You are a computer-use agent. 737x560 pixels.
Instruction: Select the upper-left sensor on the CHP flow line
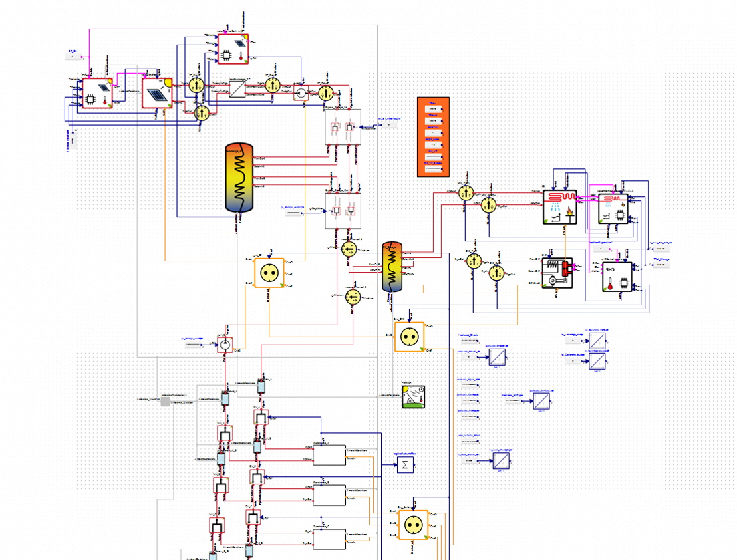coord(474,261)
